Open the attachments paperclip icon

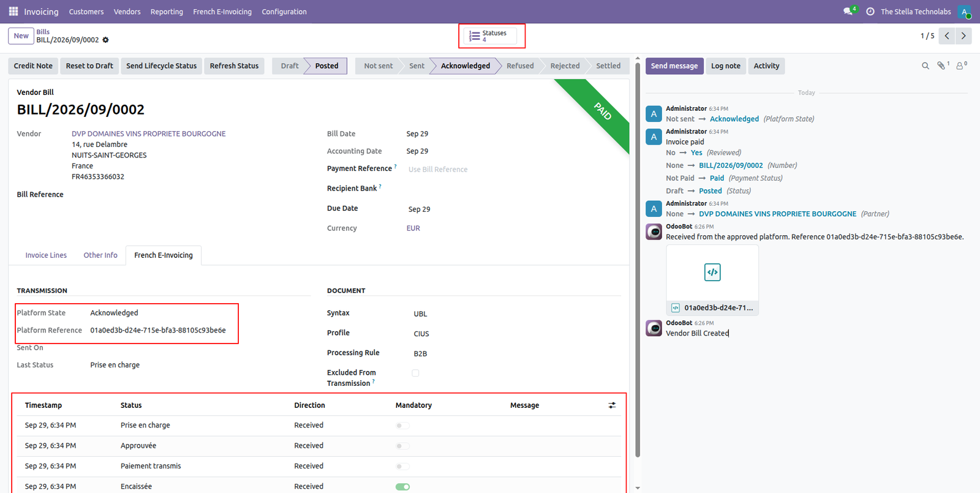point(943,65)
